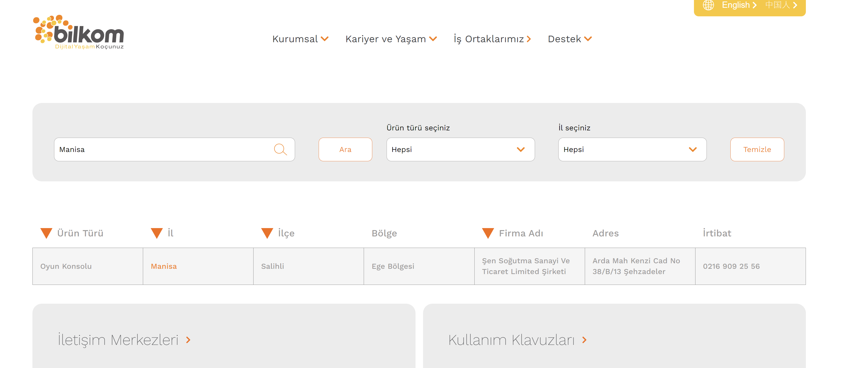This screenshot has height=368, width=868.
Task: Click the Arda Mah Kenzi Cad address cell
Action: tap(640, 266)
